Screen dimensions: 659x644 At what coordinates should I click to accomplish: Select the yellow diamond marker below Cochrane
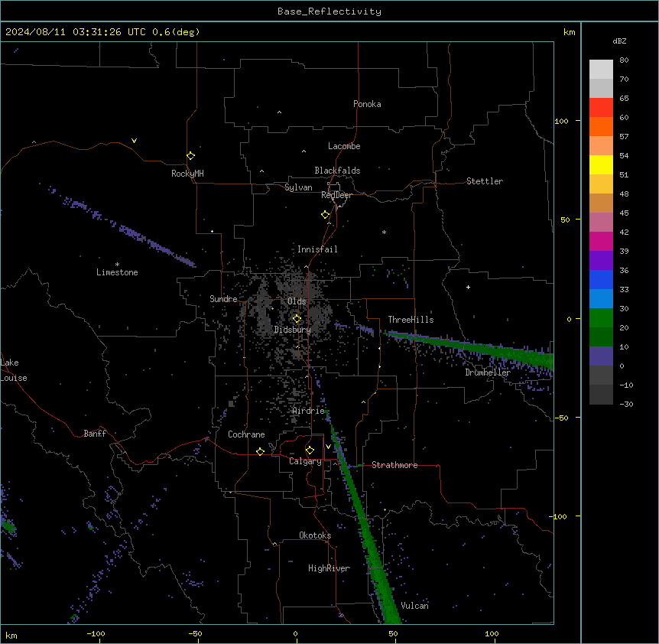point(260,451)
